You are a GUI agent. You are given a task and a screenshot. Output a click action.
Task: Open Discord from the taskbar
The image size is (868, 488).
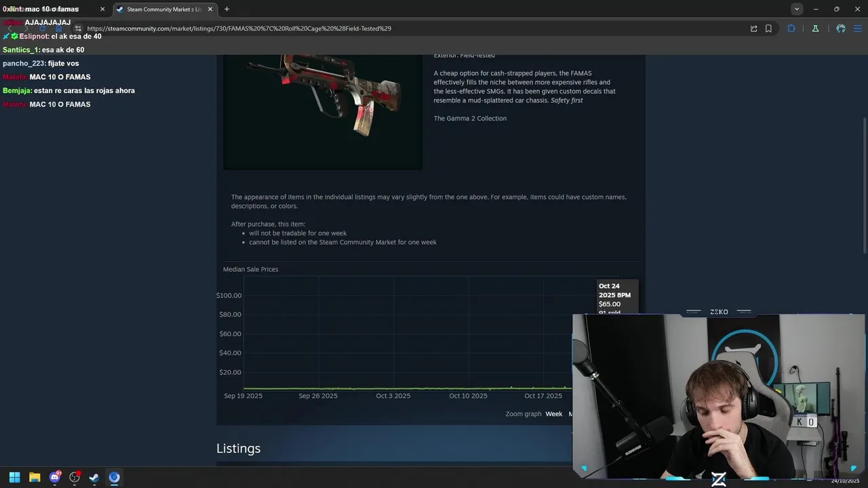pyautogui.click(x=54, y=477)
